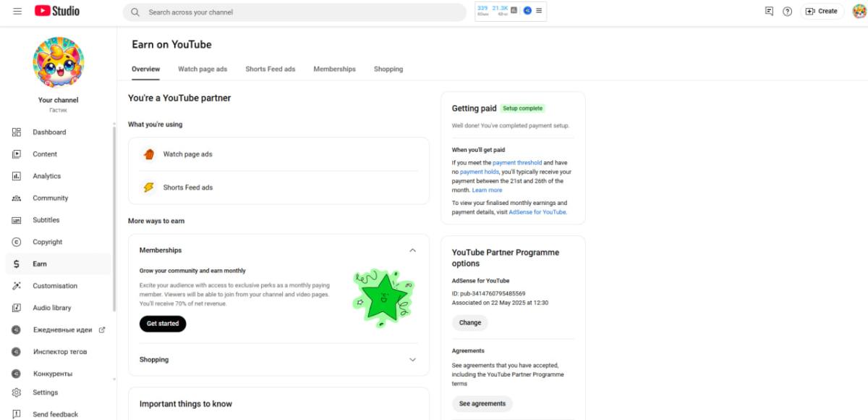Expand the Shopping section chevron
The image size is (868, 420).
[413, 360]
